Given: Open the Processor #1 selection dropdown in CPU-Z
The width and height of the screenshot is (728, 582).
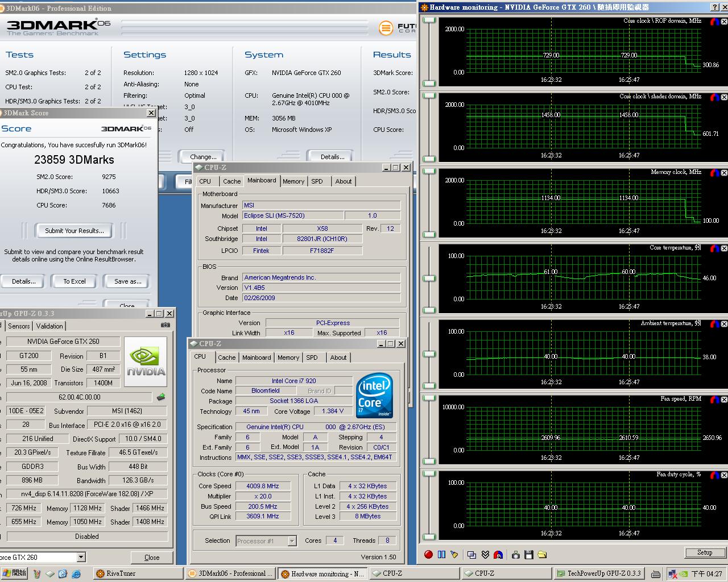Looking at the screenshot, I should tap(292, 541).
